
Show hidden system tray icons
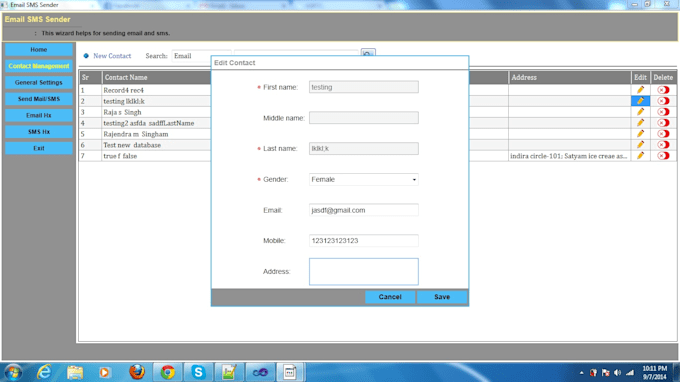tap(581, 372)
